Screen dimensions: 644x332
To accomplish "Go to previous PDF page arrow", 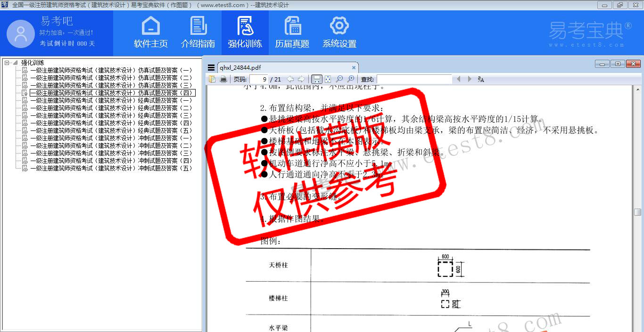I will coord(290,79).
